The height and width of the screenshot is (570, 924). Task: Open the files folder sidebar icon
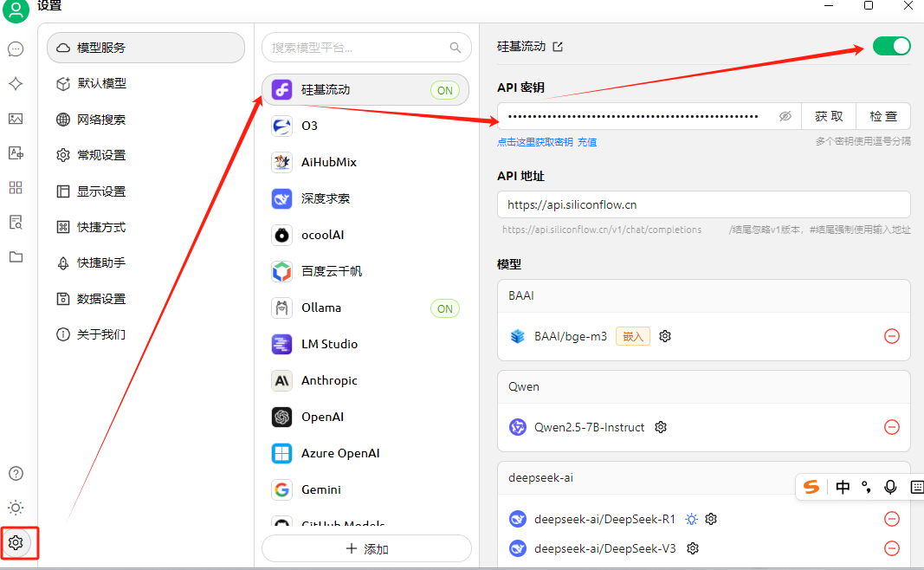pos(16,257)
